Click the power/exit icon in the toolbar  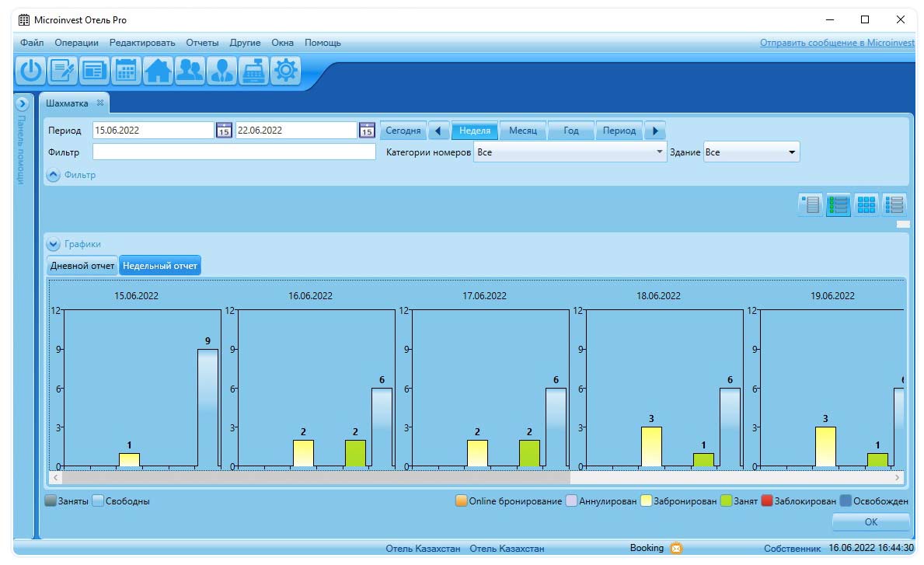30,71
